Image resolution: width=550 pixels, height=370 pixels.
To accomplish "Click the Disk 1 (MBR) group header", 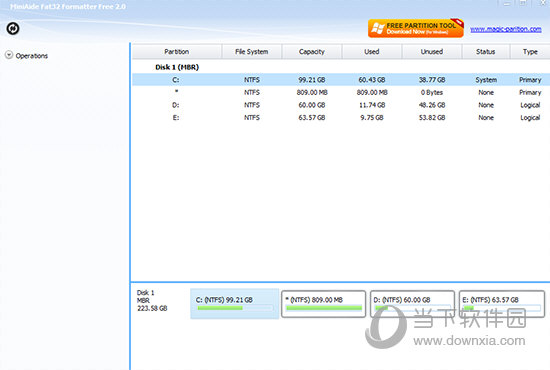I will (177, 67).
